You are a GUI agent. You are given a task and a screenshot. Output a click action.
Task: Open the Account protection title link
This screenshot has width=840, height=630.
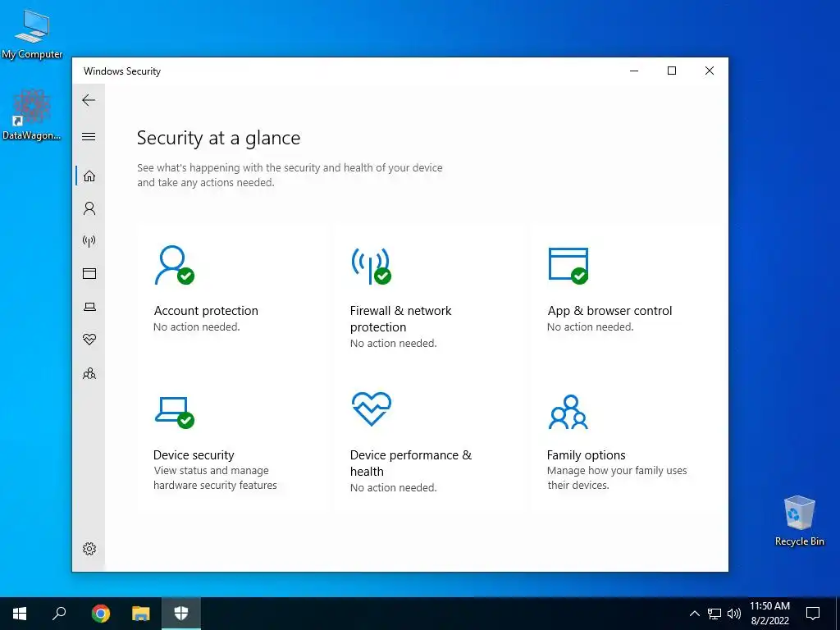tap(206, 311)
